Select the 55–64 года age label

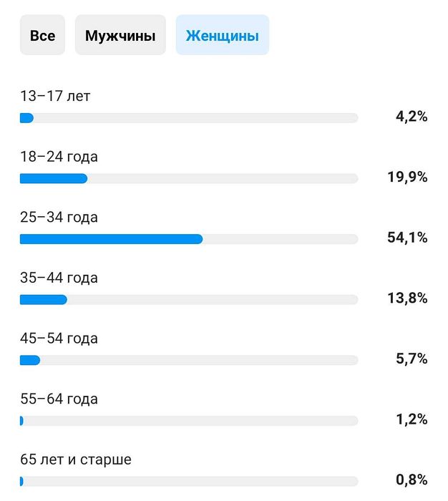[x=59, y=399]
